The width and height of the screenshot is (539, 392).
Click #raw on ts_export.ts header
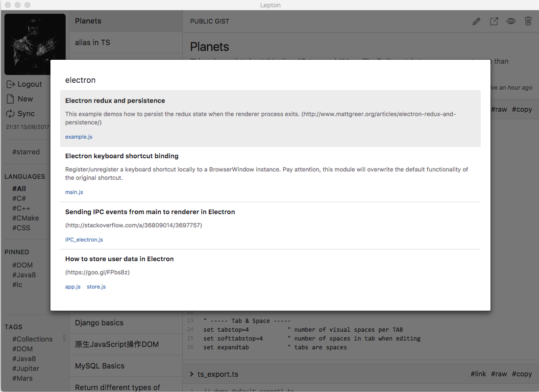click(499, 374)
